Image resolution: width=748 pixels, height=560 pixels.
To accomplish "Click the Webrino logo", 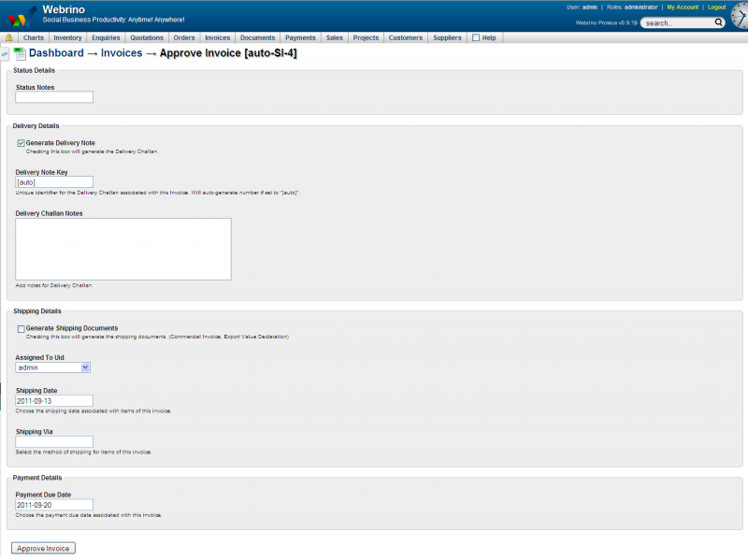I will (x=22, y=16).
